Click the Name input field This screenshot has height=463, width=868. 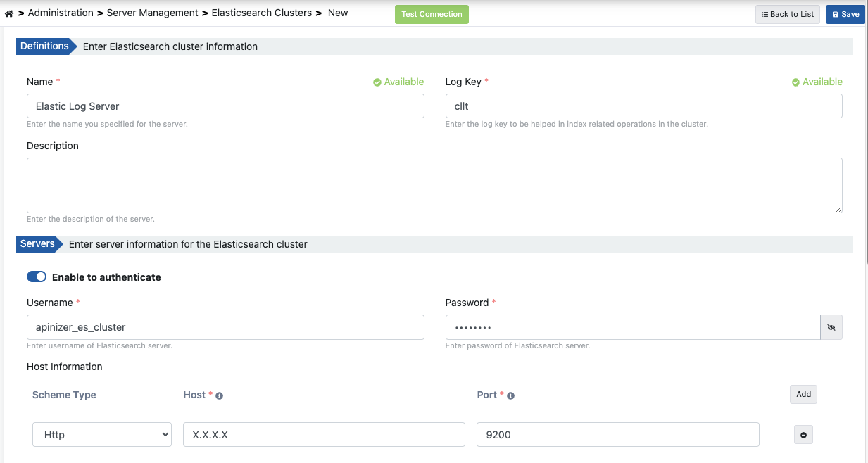tap(225, 106)
